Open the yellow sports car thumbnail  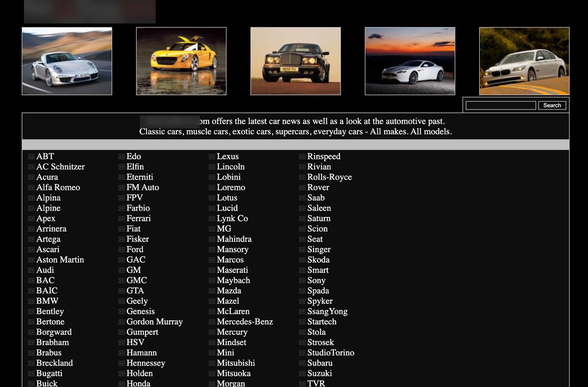coord(181,61)
